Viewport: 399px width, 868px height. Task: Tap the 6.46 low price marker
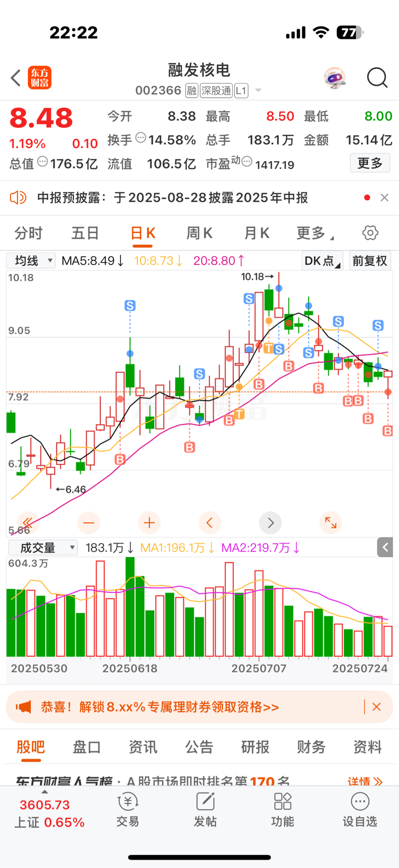pyautogui.click(x=71, y=489)
